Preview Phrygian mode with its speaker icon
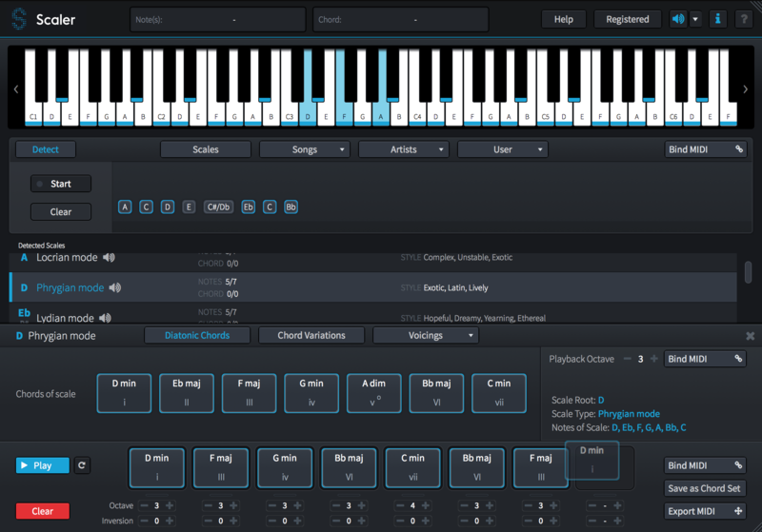 115,287
